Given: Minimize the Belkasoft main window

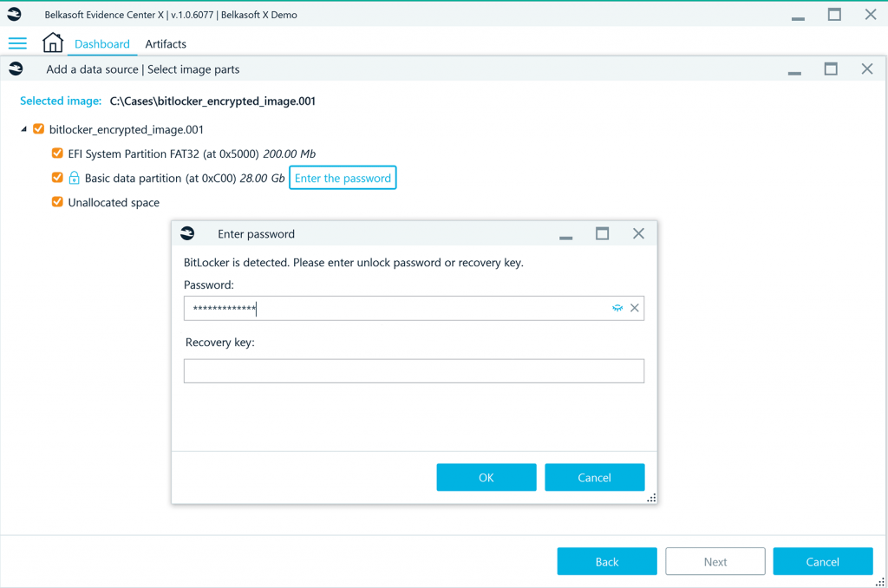Looking at the screenshot, I should [x=798, y=19].
